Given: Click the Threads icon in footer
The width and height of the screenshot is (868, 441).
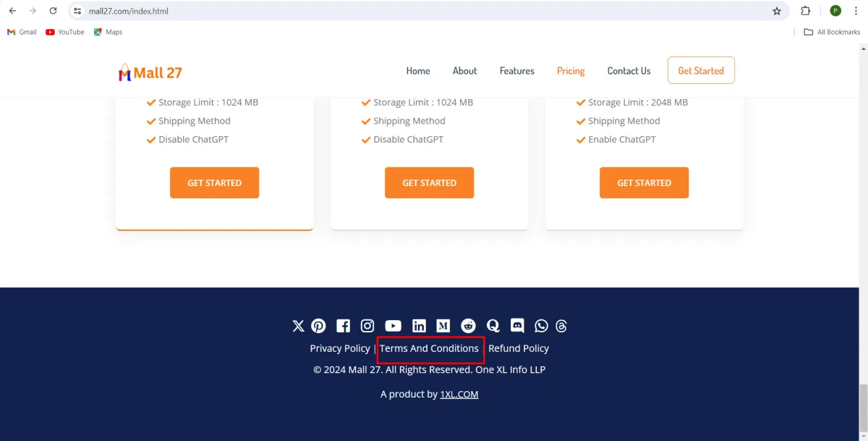Looking at the screenshot, I should [x=561, y=326].
